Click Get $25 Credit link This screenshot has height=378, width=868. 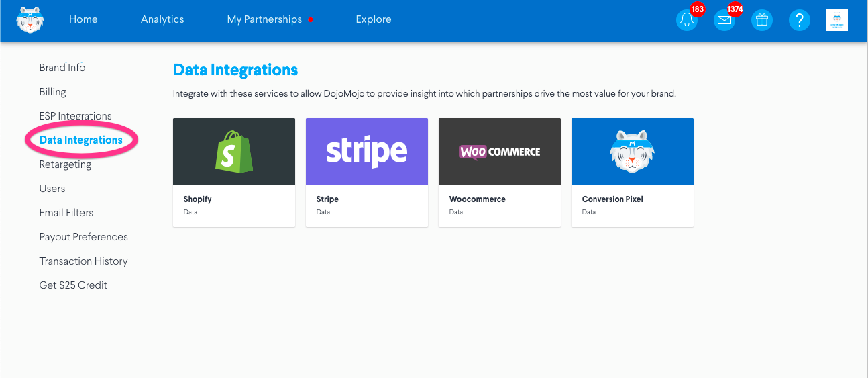(74, 285)
